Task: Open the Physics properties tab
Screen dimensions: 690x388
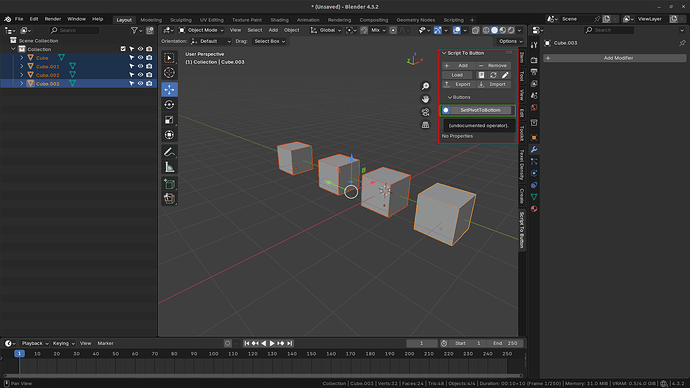Action: [534, 173]
